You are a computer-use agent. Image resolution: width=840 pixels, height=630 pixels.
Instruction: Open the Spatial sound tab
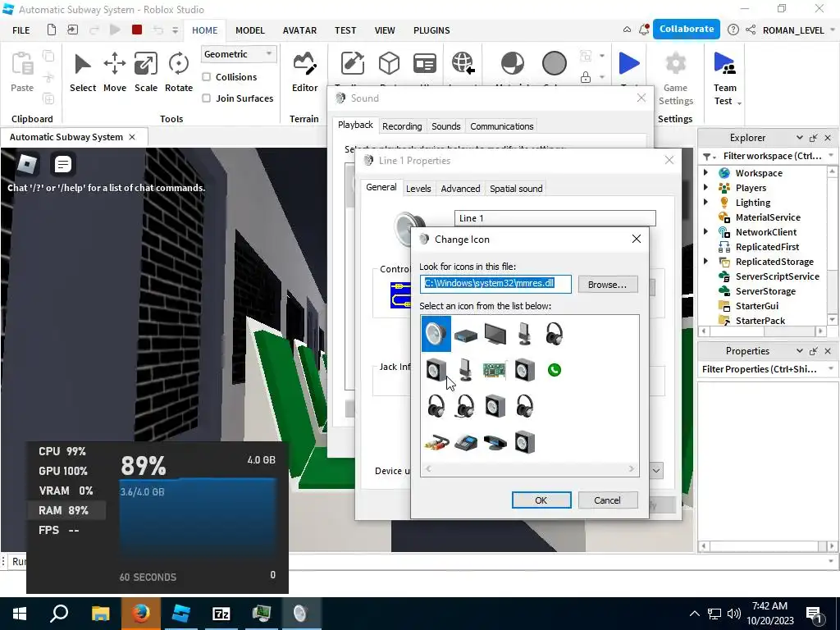pyautogui.click(x=516, y=189)
